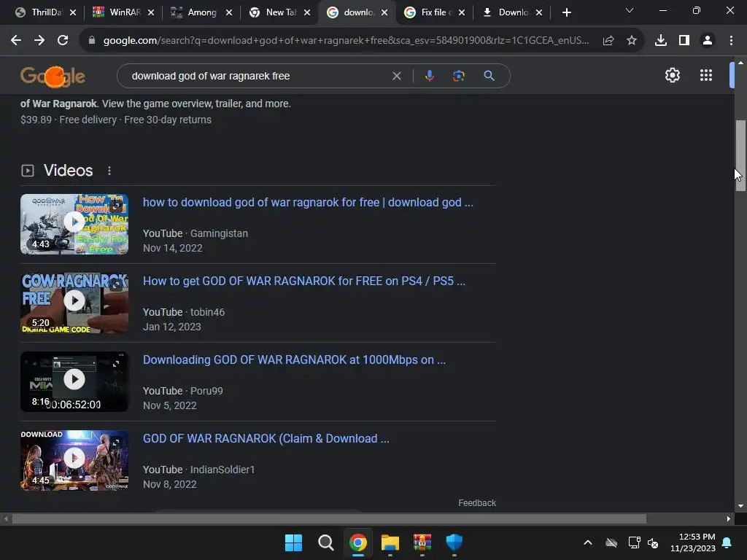Open the Google apps grid

(x=706, y=75)
